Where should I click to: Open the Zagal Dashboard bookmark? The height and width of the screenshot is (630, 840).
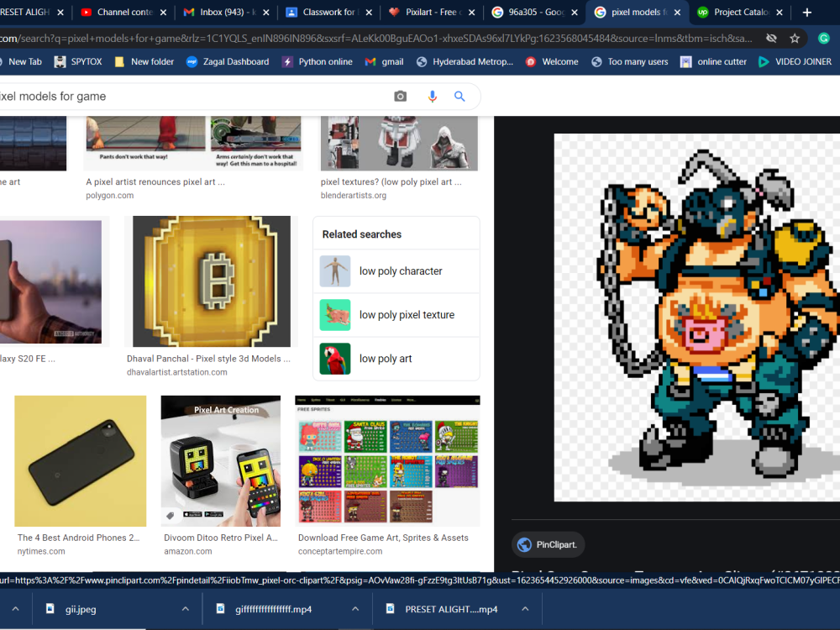pos(228,61)
